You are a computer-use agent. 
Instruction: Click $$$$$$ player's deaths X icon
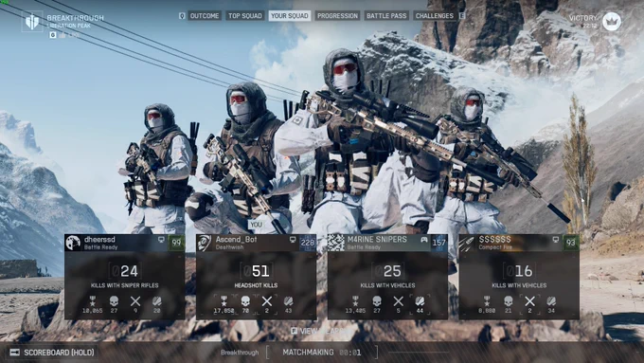point(529,301)
